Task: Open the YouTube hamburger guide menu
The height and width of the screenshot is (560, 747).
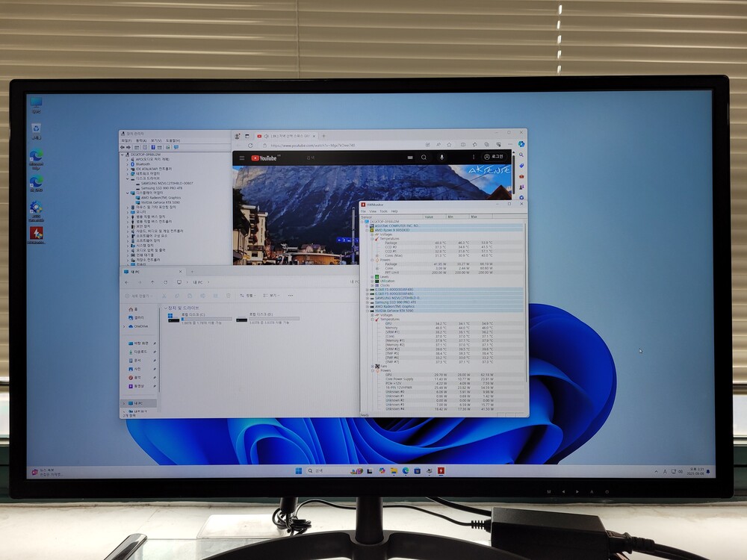Action: (x=241, y=158)
